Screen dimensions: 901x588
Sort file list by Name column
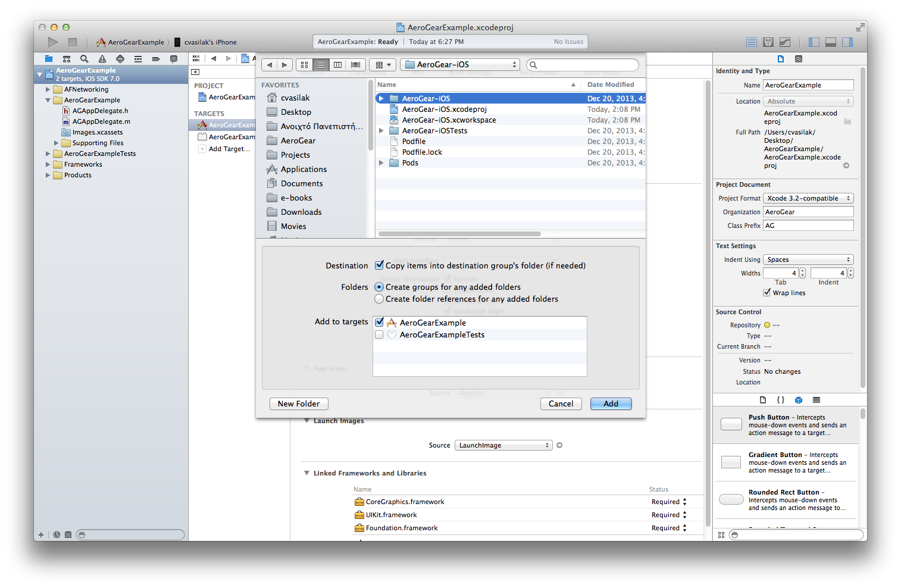478,85
